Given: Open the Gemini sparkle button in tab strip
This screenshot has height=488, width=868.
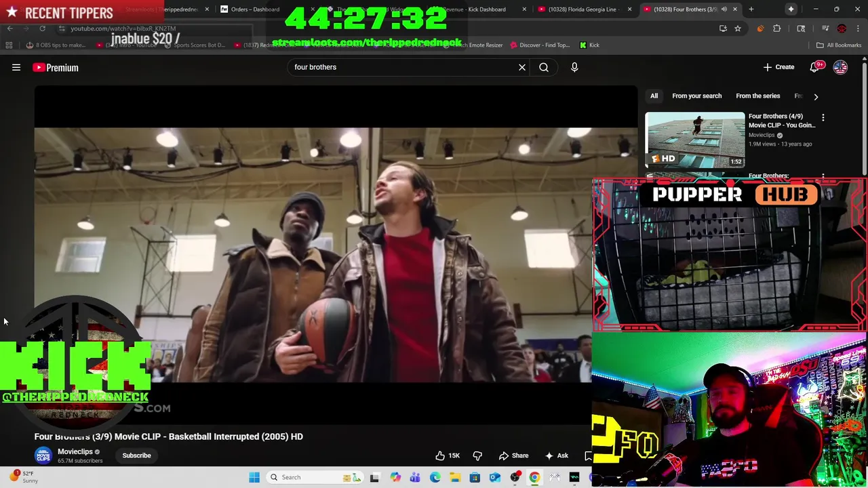Looking at the screenshot, I should [791, 9].
